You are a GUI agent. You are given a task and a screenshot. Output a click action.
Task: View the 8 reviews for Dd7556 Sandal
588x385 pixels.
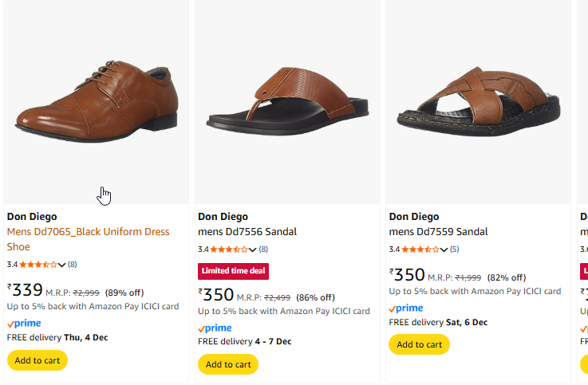coord(263,249)
